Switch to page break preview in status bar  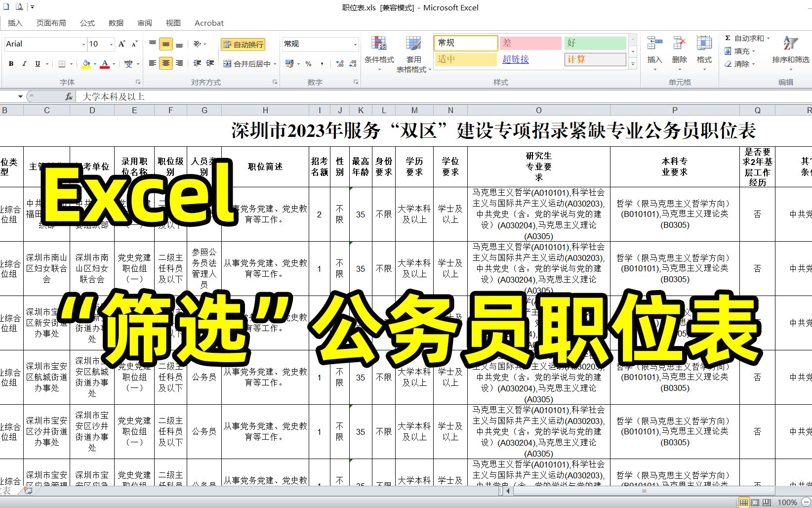tap(766, 503)
